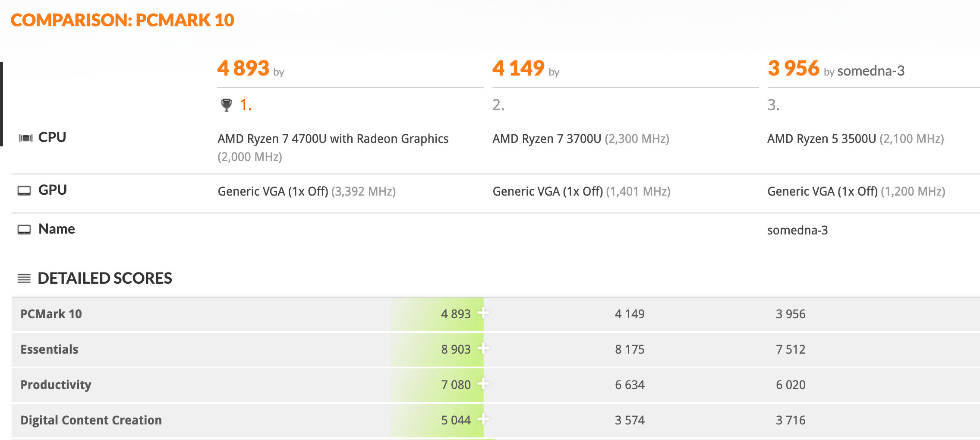This screenshot has height=440, width=980.
Task: Open the 4 893 score result
Action: 243,68
